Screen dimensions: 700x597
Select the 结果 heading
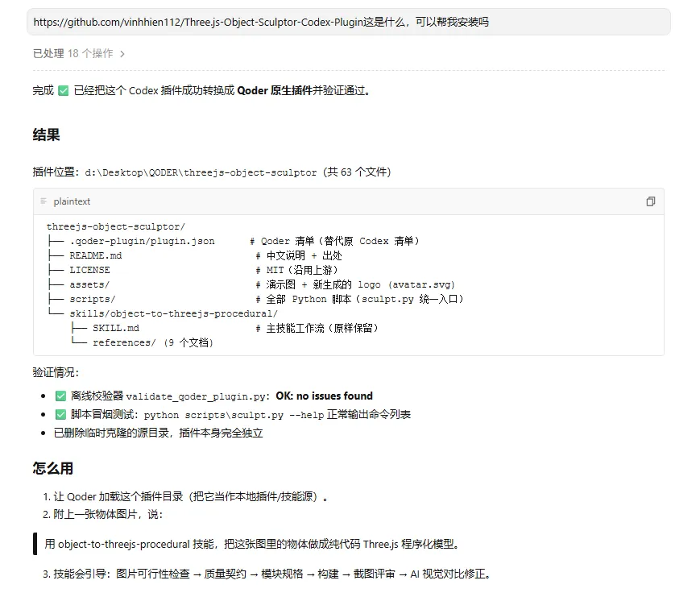pos(46,135)
